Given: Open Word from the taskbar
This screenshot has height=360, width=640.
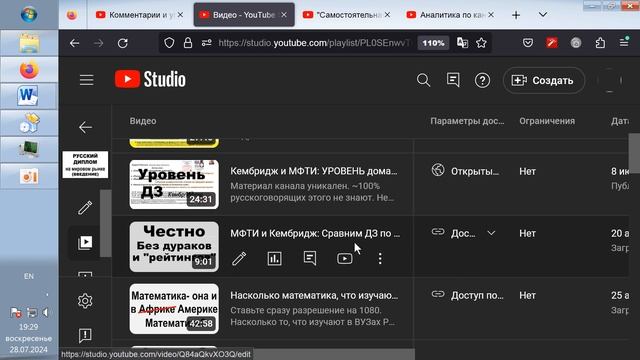Looking at the screenshot, I should pyautogui.click(x=29, y=96).
